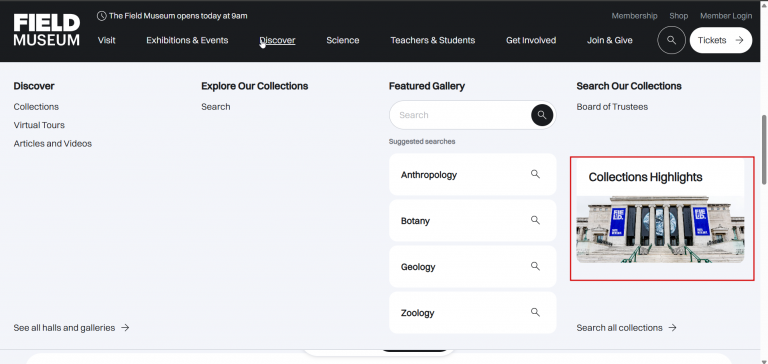Click magnifier icon in Zoology row
The width and height of the screenshot is (768, 364).
(535, 313)
